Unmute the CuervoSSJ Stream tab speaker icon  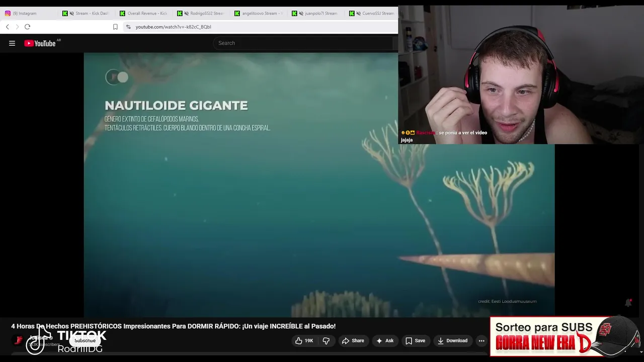coord(358,14)
